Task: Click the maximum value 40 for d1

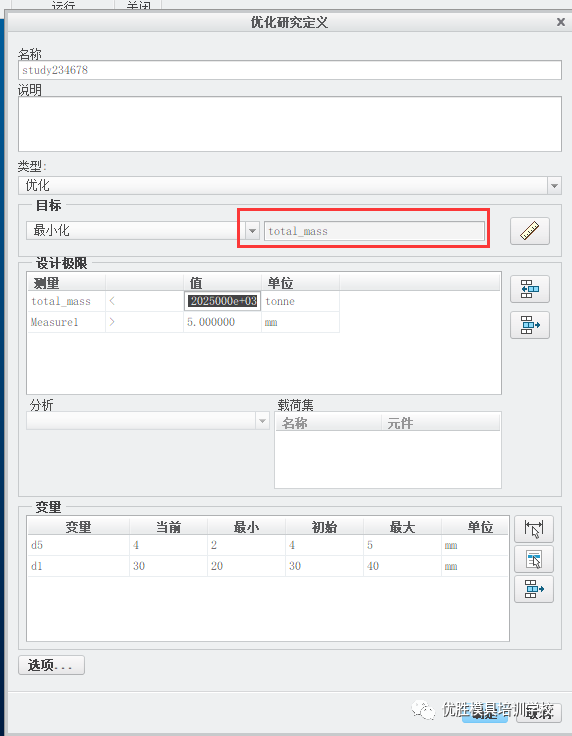Action: click(x=373, y=566)
